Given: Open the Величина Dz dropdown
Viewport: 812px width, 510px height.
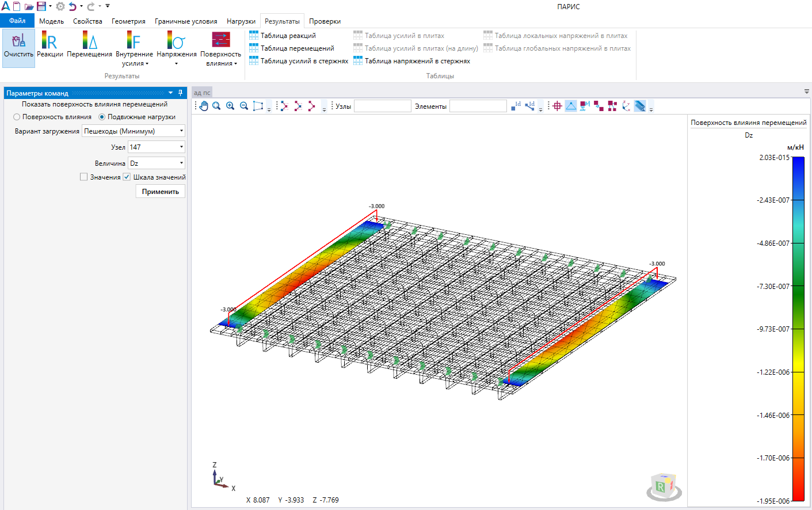Looking at the screenshot, I should (157, 163).
